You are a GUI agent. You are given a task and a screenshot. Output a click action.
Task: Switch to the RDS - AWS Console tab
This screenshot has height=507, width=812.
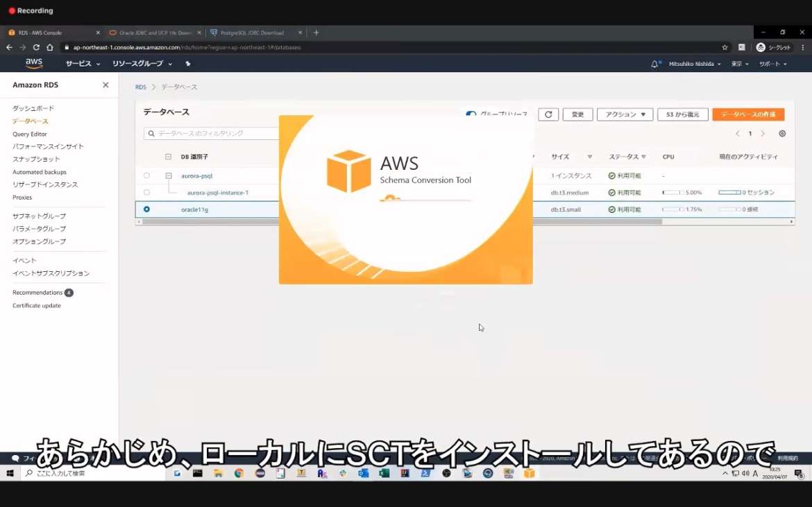tap(53, 33)
